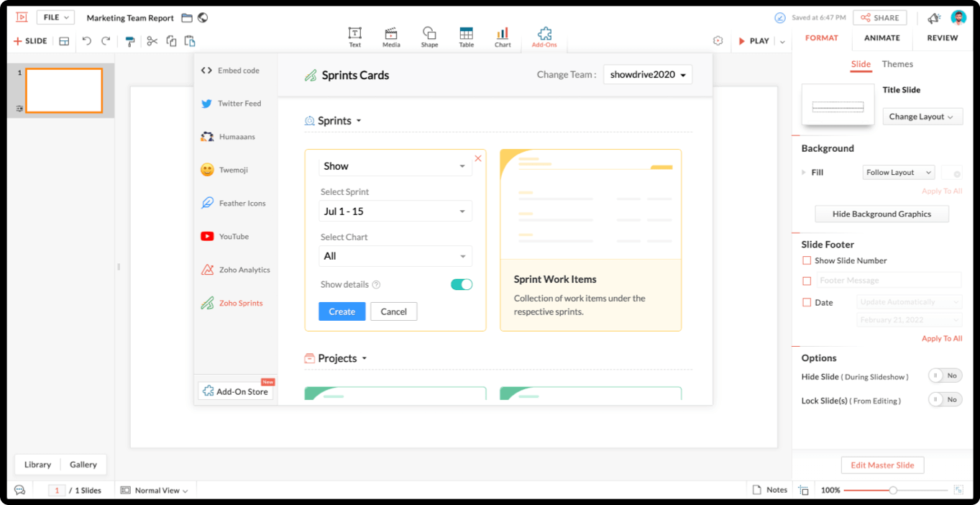Select the Themes sub-tab
The image size is (980, 505).
point(897,64)
